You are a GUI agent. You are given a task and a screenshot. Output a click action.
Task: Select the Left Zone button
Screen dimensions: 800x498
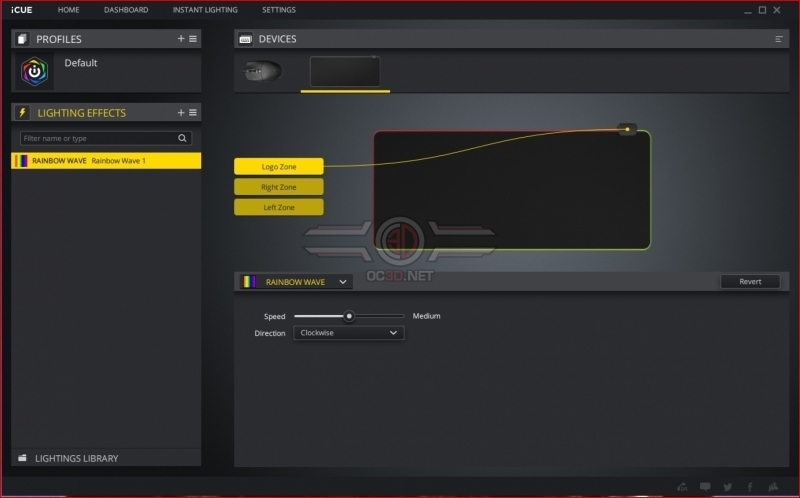coord(279,207)
